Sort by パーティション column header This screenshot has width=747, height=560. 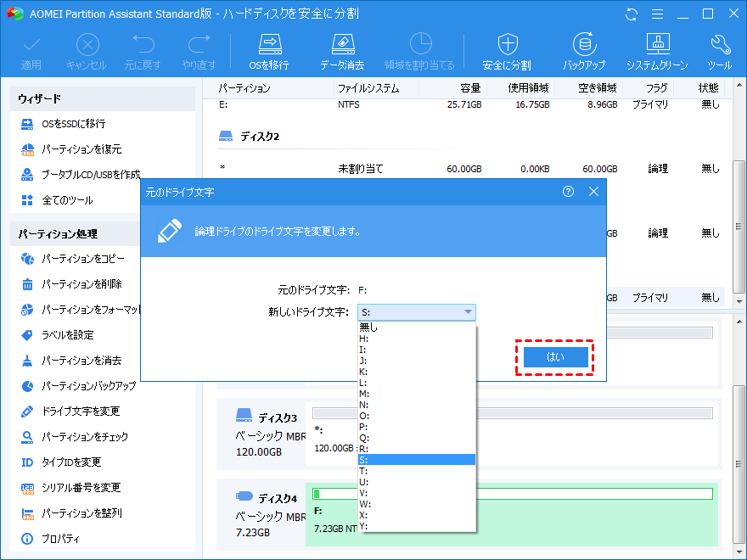(244, 88)
